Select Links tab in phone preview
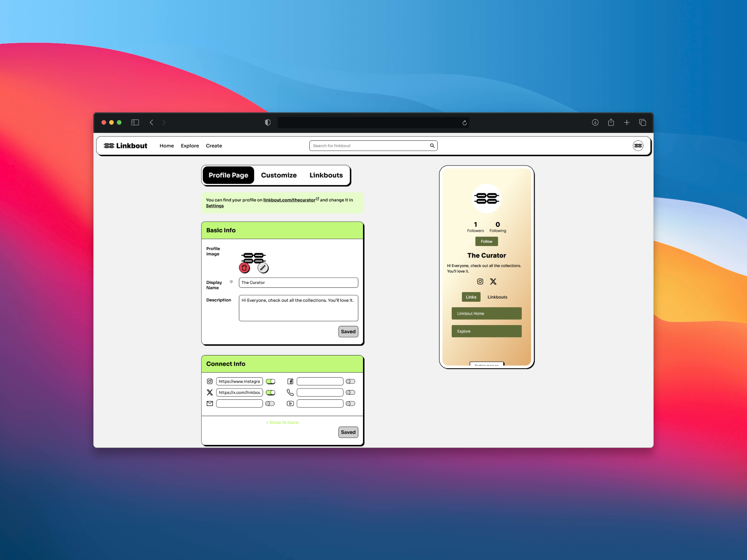 471,297
